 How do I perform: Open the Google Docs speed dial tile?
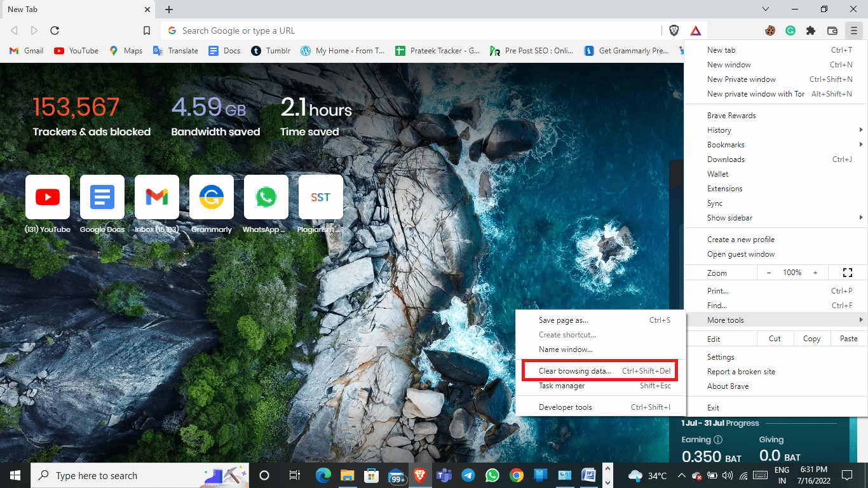[x=102, y=197]
